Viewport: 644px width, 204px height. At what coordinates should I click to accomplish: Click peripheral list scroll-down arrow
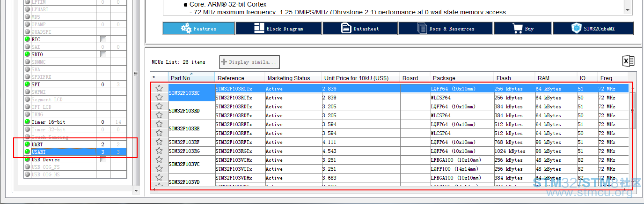136,191
